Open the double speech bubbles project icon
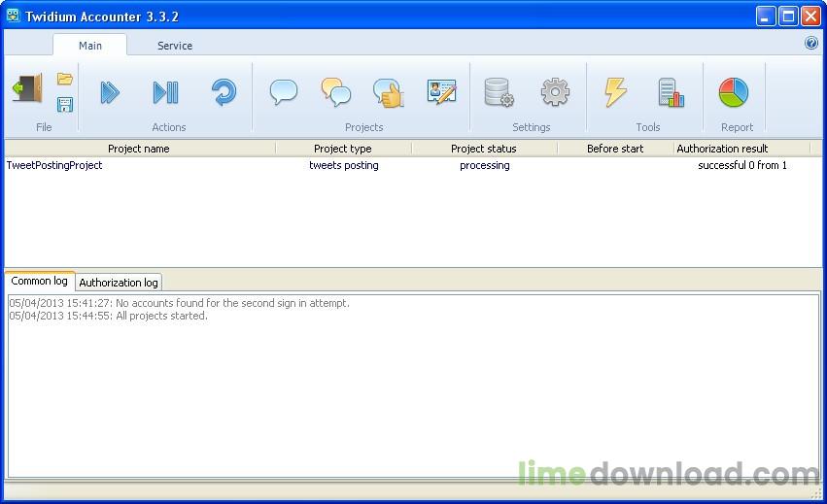This screenshot has height=504, width=827. pyautogui.click(x=336, y=92)
